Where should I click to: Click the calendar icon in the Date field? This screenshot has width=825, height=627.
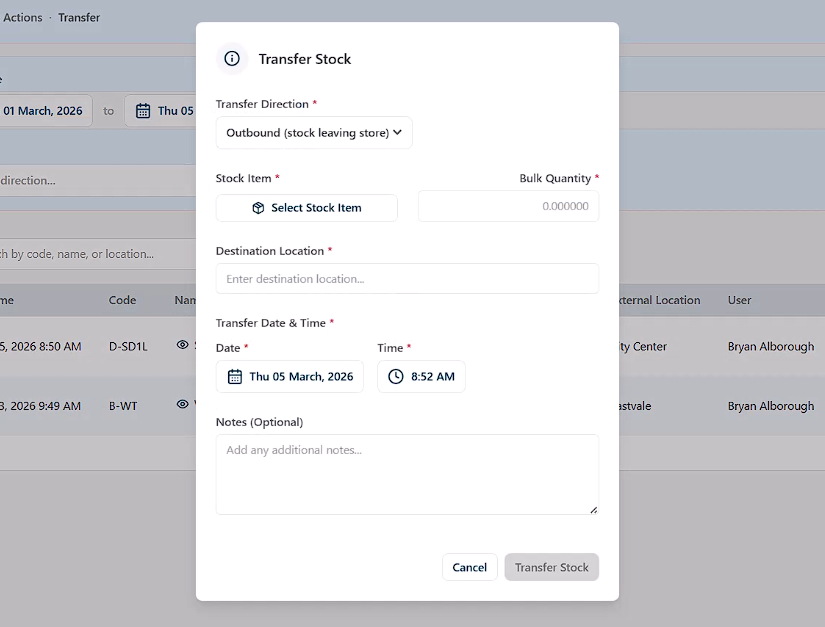point(235,377)
